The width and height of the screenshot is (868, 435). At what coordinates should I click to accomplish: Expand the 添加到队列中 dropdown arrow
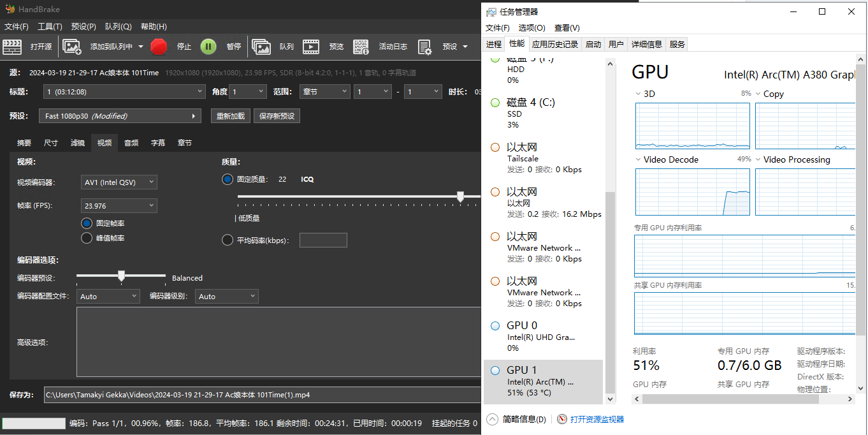[x=140, y=47]
